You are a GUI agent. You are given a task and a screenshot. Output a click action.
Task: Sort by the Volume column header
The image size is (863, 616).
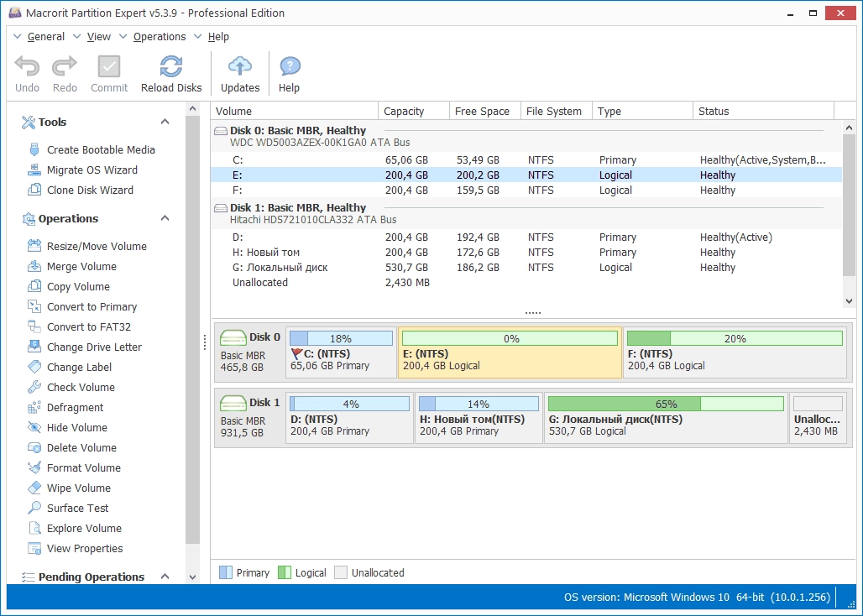(x=295, y=111)
